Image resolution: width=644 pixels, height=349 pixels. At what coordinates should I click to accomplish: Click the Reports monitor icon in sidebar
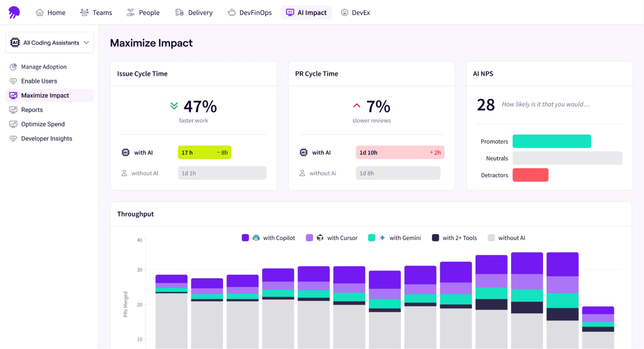13,110
